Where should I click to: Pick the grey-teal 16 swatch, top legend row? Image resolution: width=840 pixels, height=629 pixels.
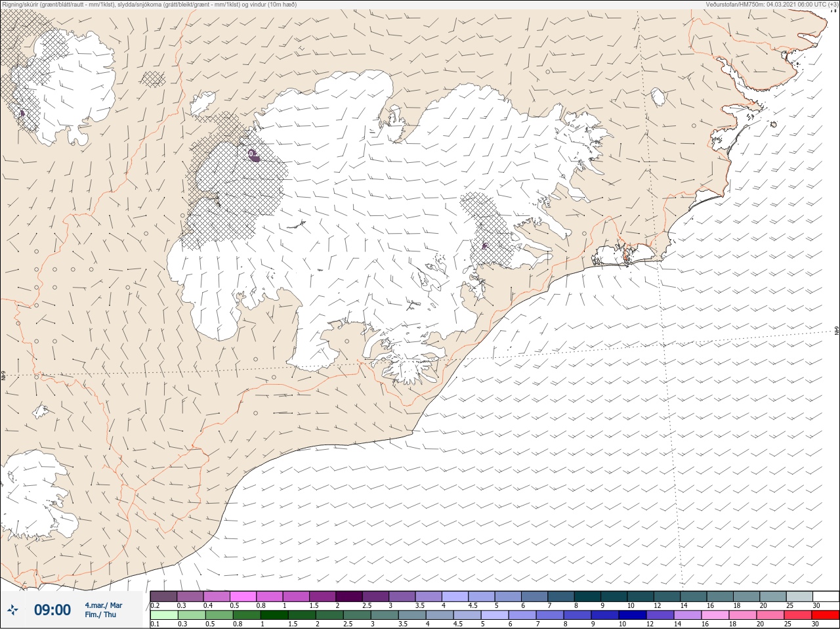pyautogui.click(x=720, y=596)
